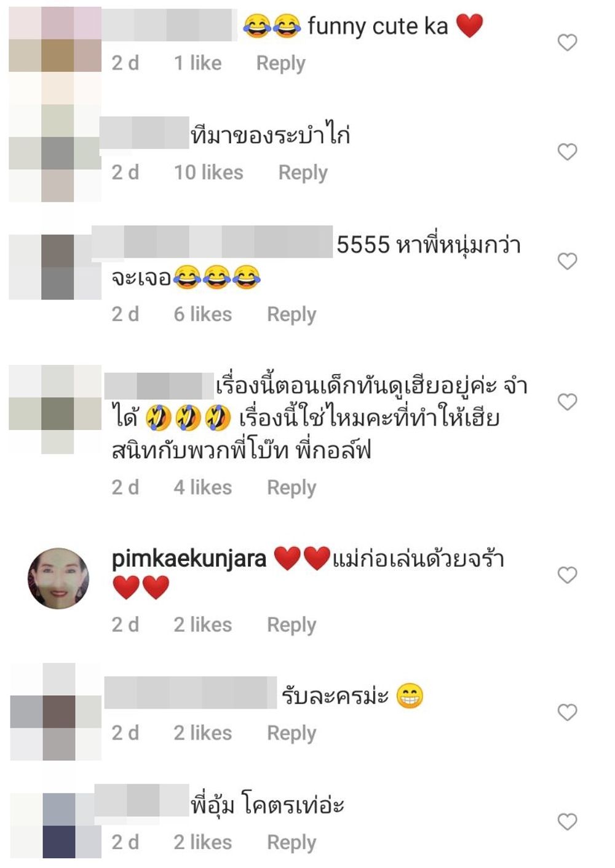Screen dimensions: 615x868
Task: Reply to the comment with 6 likes
Action: (292, 314)
